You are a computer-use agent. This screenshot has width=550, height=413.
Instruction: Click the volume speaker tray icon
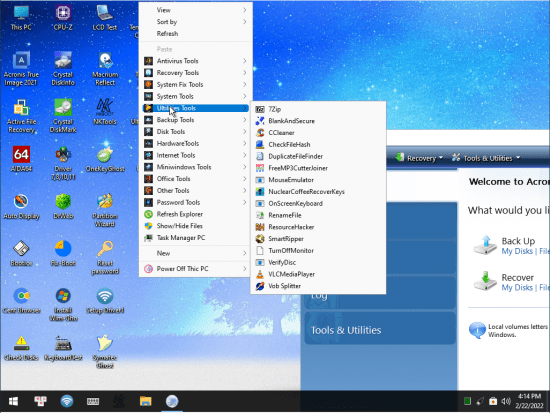[x=505, y=401]
